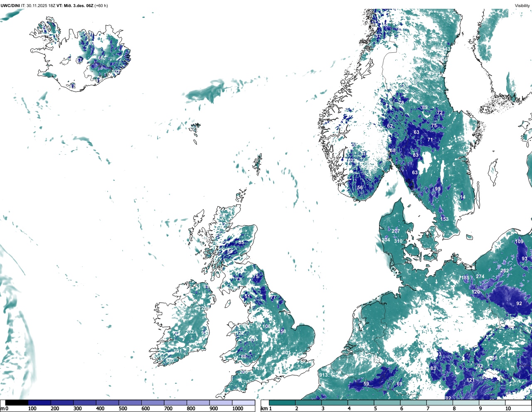Click the '158' visibility value in eastern England
The width and height of the screenshot is (532, 412).
click(282, 331)
